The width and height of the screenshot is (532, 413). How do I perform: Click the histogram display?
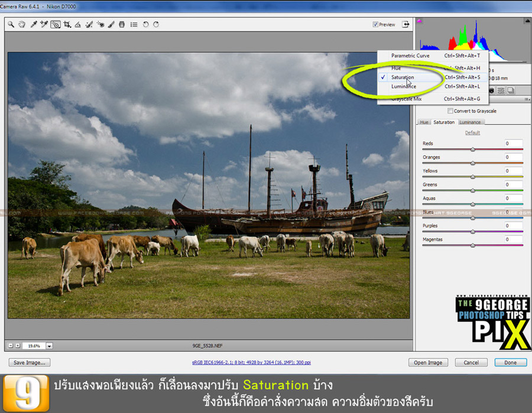click(x=473, y=40)
